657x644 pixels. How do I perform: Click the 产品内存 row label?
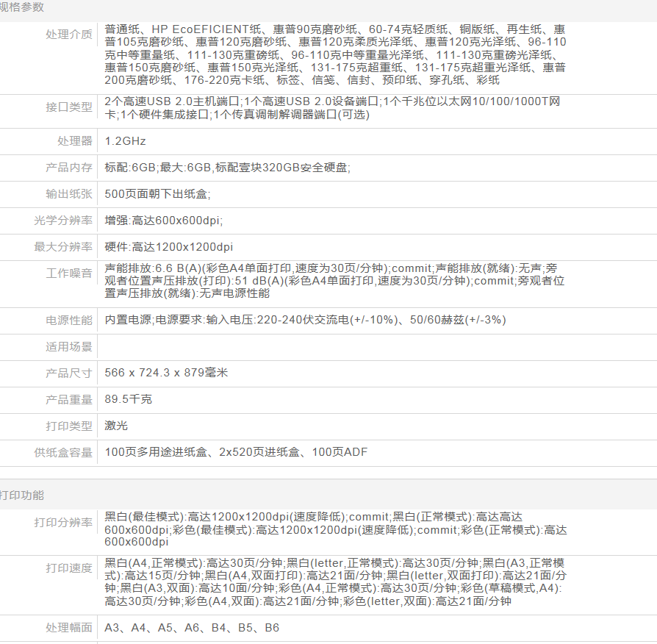[x=69, y=168]
